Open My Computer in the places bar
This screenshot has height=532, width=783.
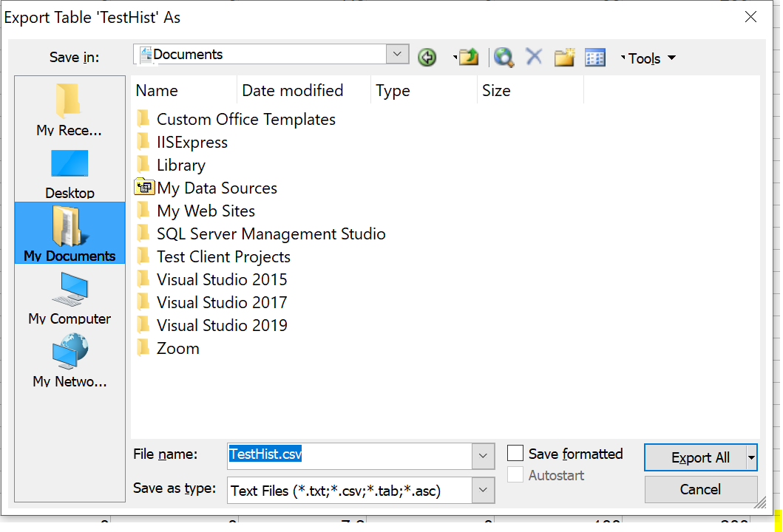pos(70,298)
